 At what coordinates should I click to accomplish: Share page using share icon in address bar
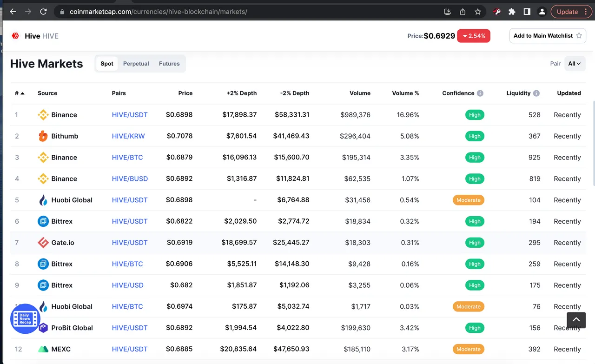463,12
